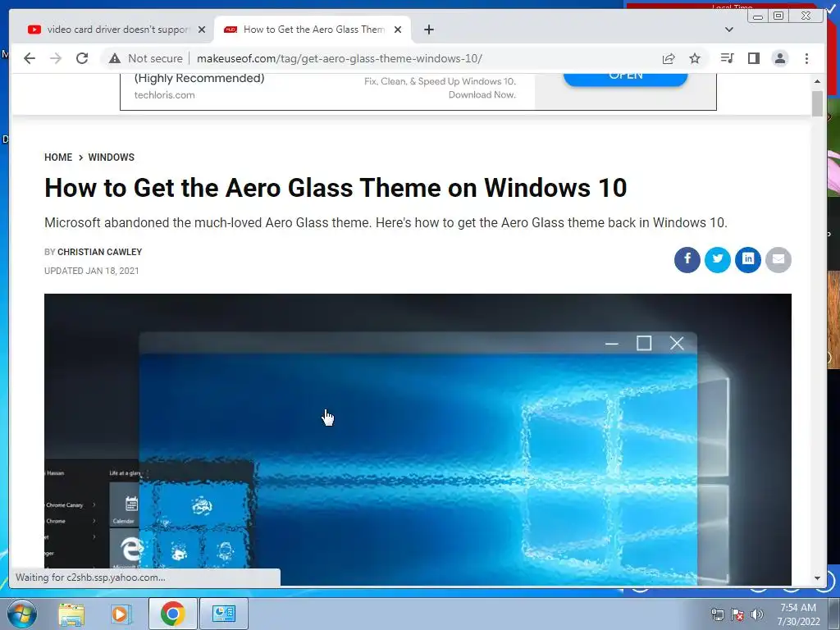The image size is (840, 630).
Task: Open the WINDOWS breadcrumb link
Action: pyautogui.click(x=111, y=157)
